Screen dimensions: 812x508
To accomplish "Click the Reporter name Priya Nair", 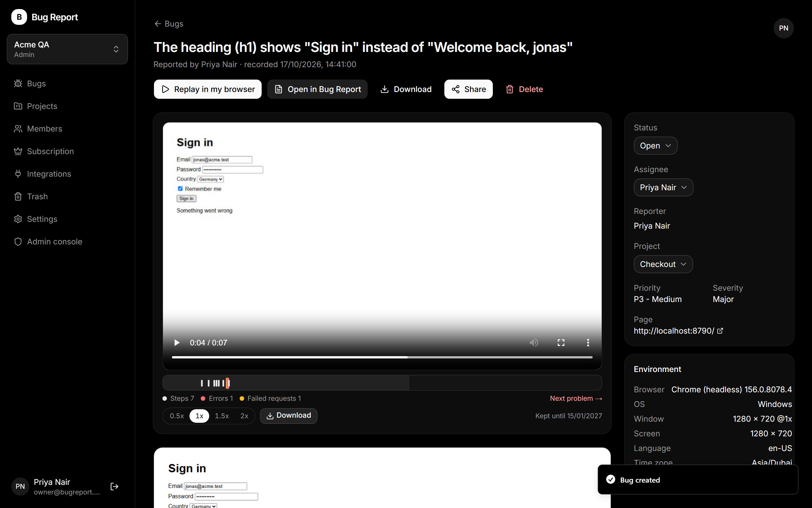I will click(652, 226).
